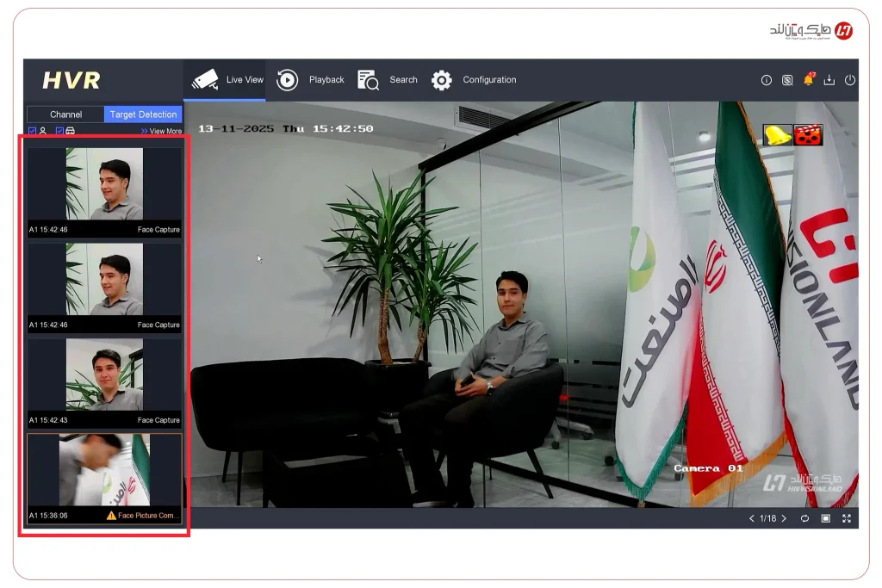
Task: Go to the previous results page
Action: coord(750,518)
